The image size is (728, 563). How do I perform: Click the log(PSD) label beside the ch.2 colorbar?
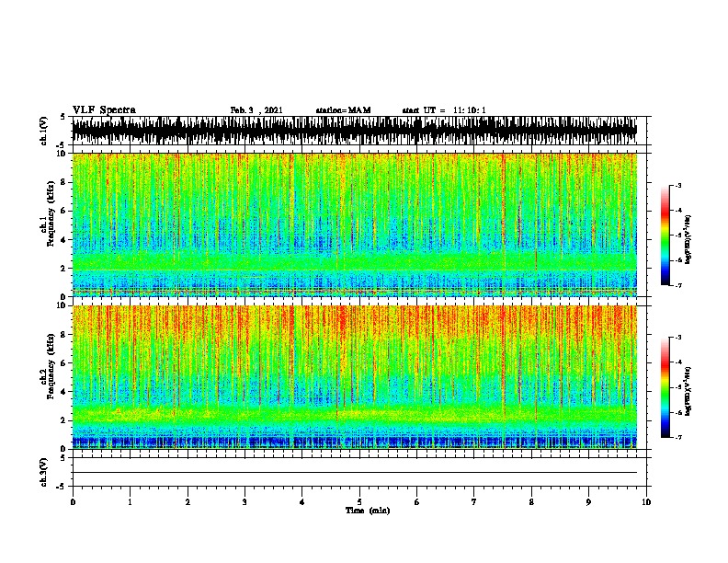[x=688, y=391]
